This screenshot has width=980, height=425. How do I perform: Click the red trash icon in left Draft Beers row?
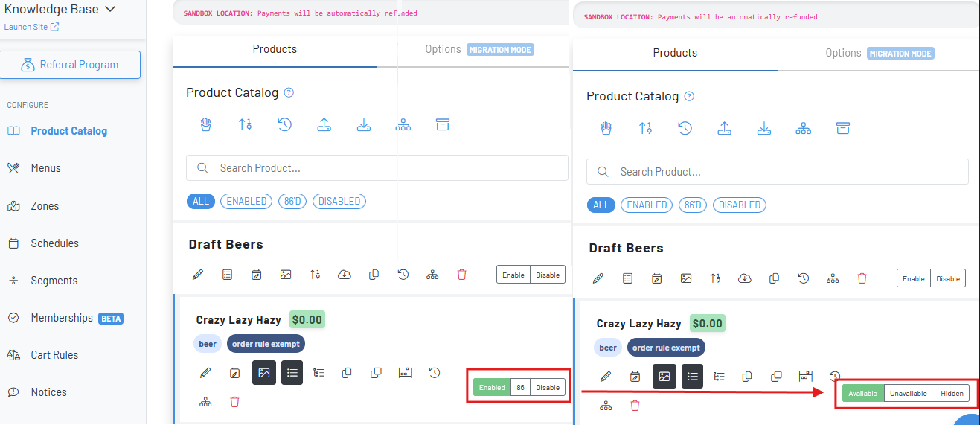(461, 275)
